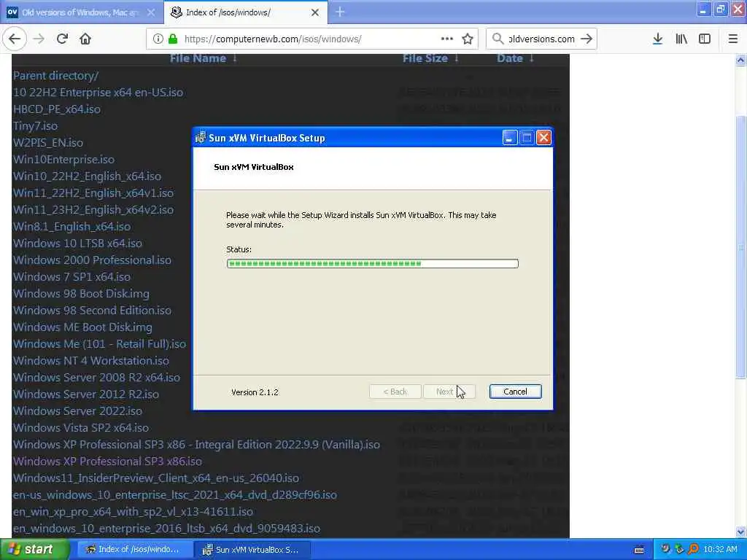Open the Library icon
747x560 pixels.
[681, 39]
